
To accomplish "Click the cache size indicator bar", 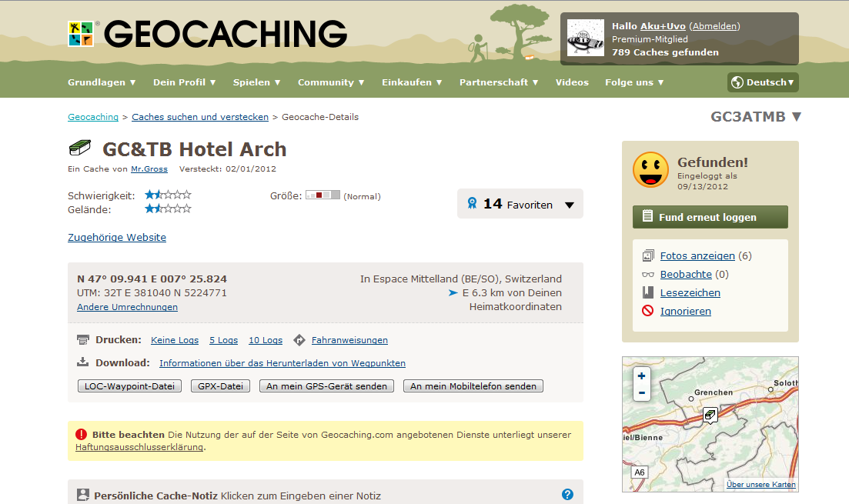I will 323,195.
